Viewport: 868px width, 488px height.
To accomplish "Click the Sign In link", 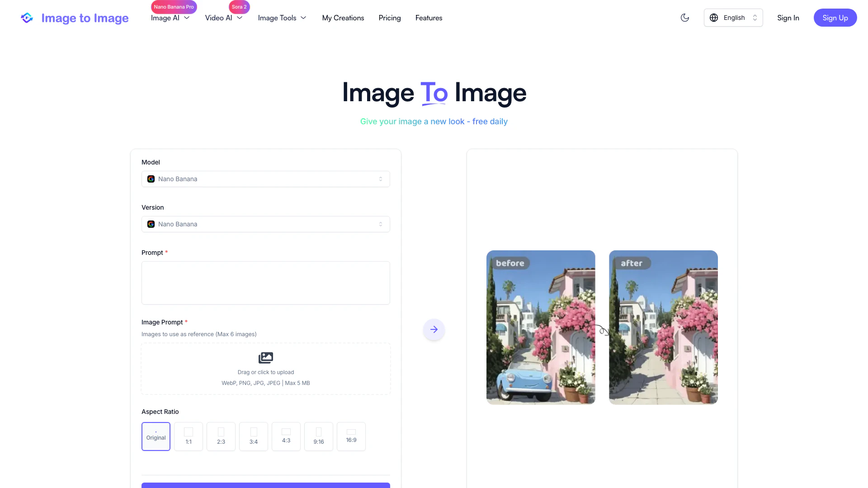I will coord(788,18).
